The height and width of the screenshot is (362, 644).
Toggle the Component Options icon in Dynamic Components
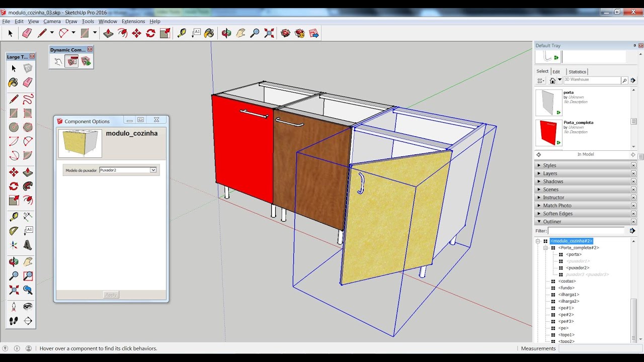tap(72, 61)
